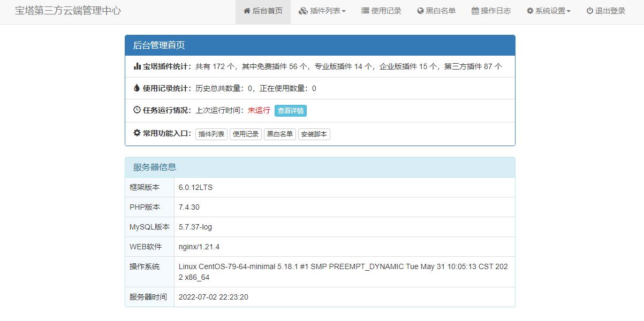Click the 使用记录统计 label
The image size is (644, 321).
(x=167, y=88)
